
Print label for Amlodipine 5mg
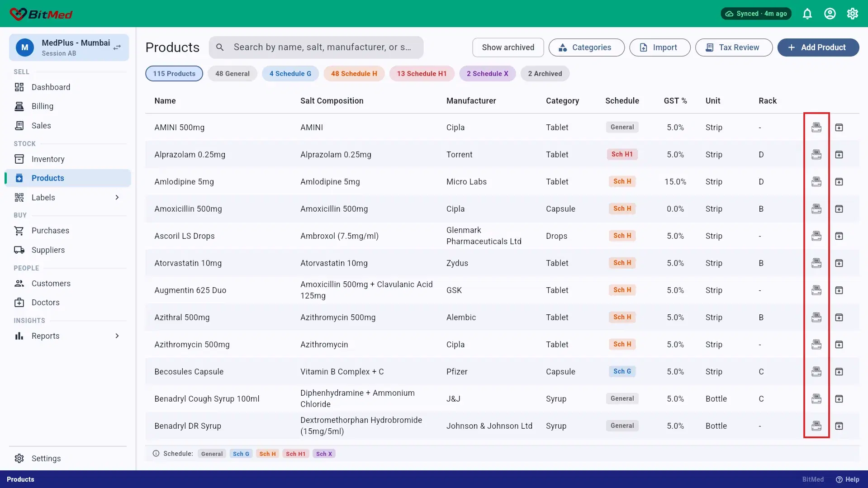click(x=816, y=182)
